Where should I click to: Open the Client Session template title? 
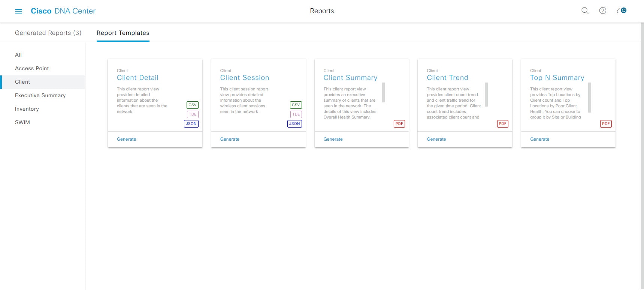pyautogui.click(x=245, y=78)
